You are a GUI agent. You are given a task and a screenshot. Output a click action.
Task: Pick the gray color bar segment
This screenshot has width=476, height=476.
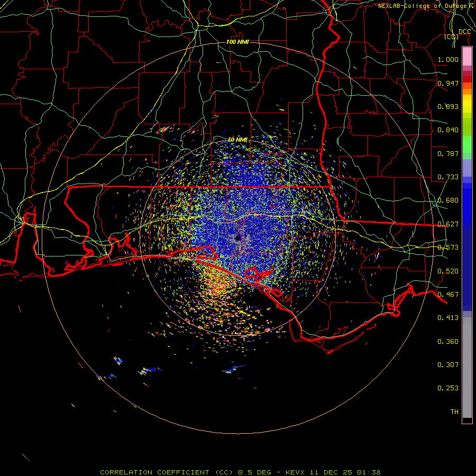pos(467,368)
